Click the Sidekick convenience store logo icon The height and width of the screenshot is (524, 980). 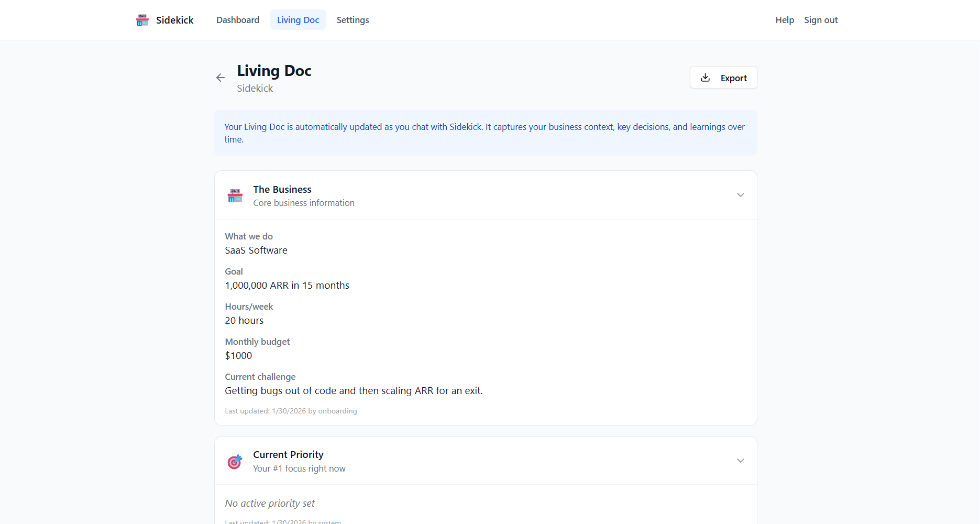point(141,19)
